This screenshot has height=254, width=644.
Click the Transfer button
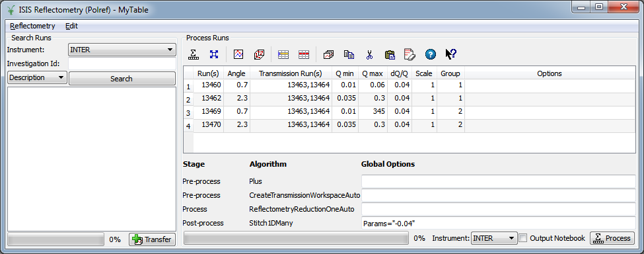click(152, 239)
